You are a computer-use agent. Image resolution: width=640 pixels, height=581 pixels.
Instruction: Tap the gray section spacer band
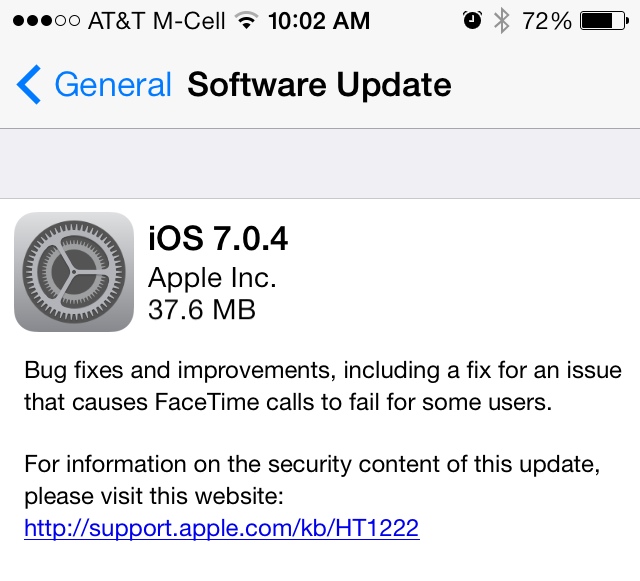pyautogui.click(x=320, y=164)
